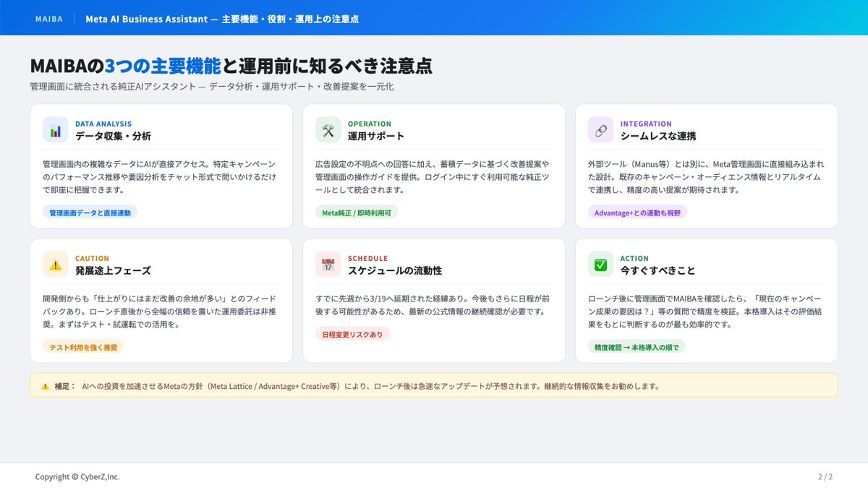This screenshot has height=488, width=868.
Task: Click the calendar icon in Schedule card
Action: [328, 265]
